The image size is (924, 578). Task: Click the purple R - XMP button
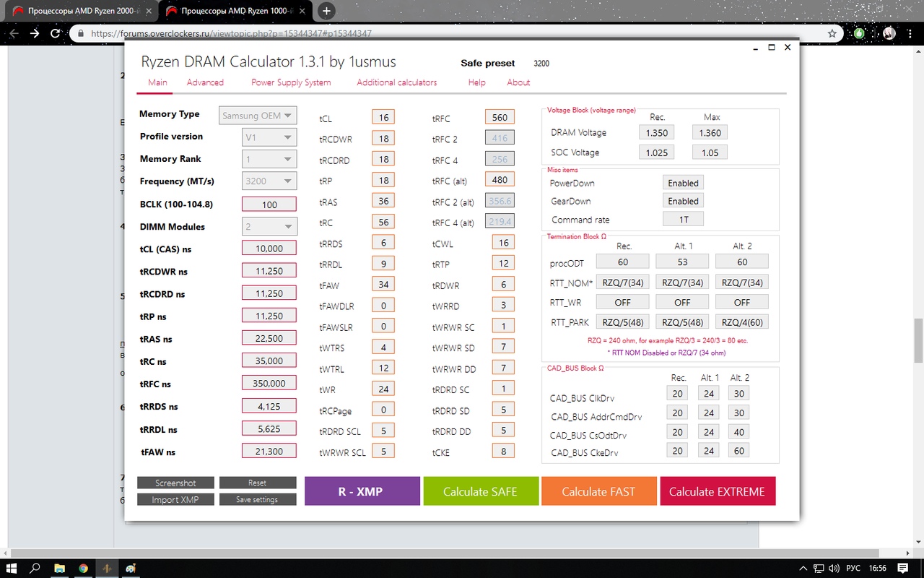[x=362, y=491]
